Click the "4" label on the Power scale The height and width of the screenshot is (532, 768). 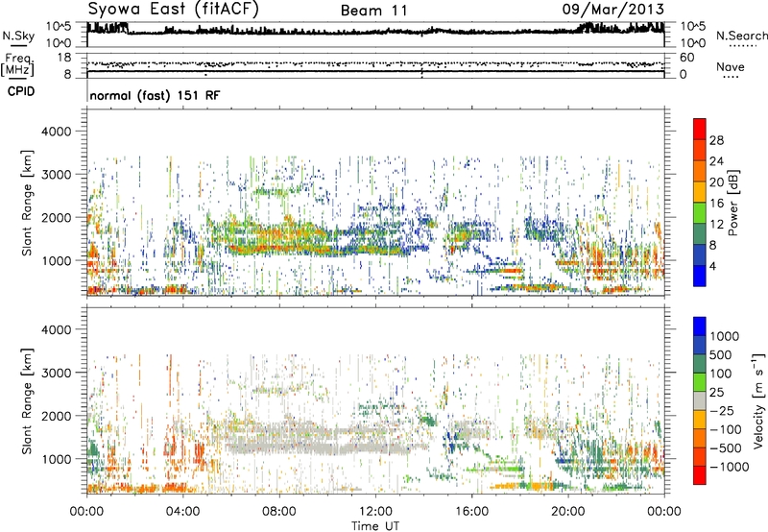coord(713,266)
